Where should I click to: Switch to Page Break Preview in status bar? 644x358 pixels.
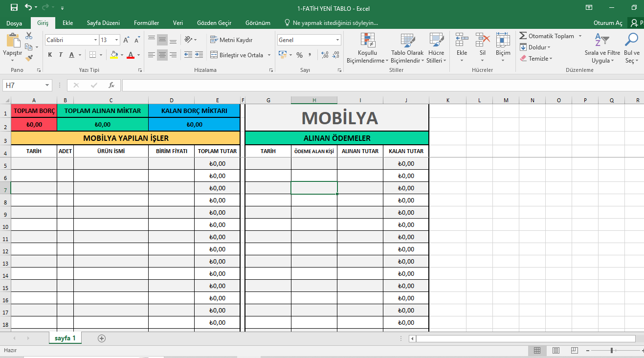[574, 350]
